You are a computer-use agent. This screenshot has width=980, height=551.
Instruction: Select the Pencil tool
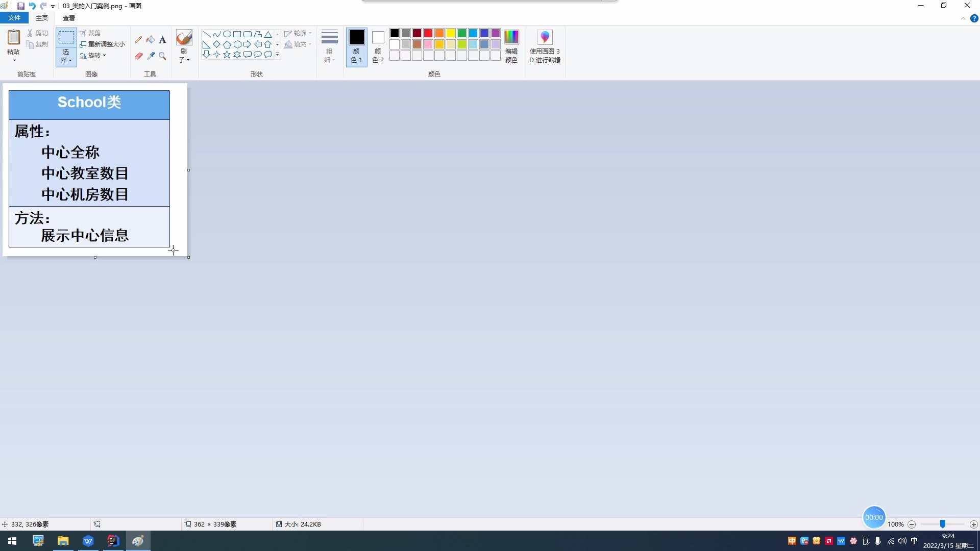click(138, 40)
